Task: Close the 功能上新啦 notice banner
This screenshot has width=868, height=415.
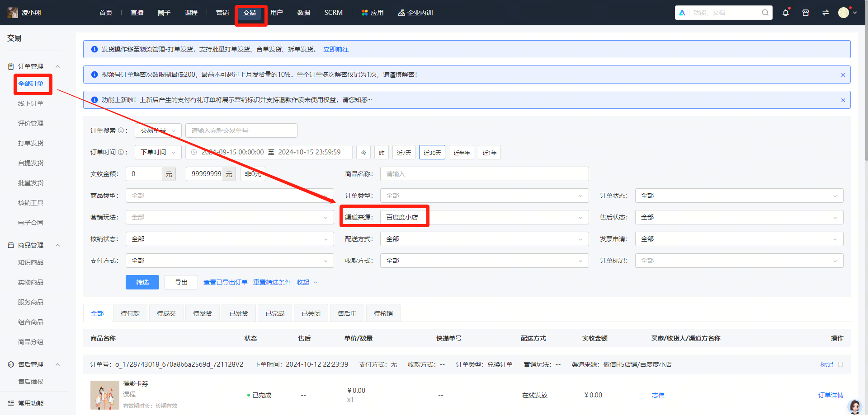Action: [x=843, y=100]
